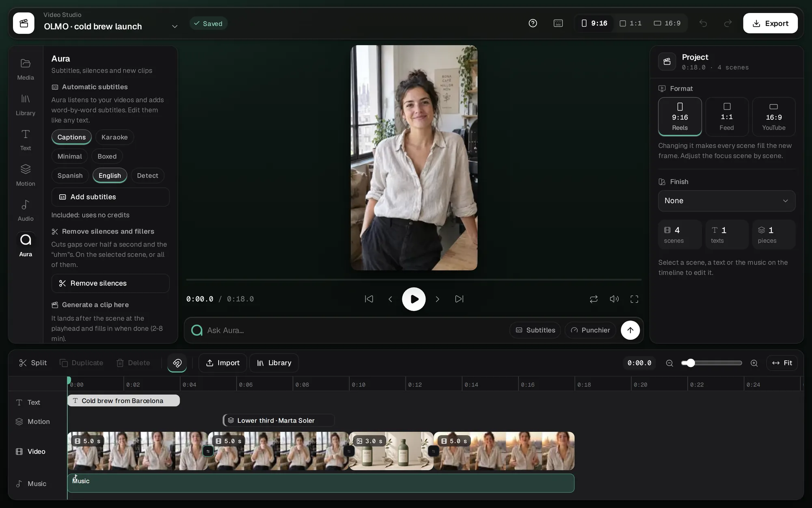Screen dimensions: 812x508
Task: Open the help question mark icon
Action: (533, 23)
